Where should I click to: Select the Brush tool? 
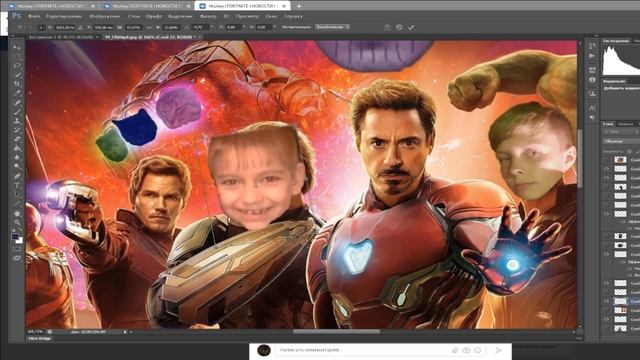coord(17,112)
